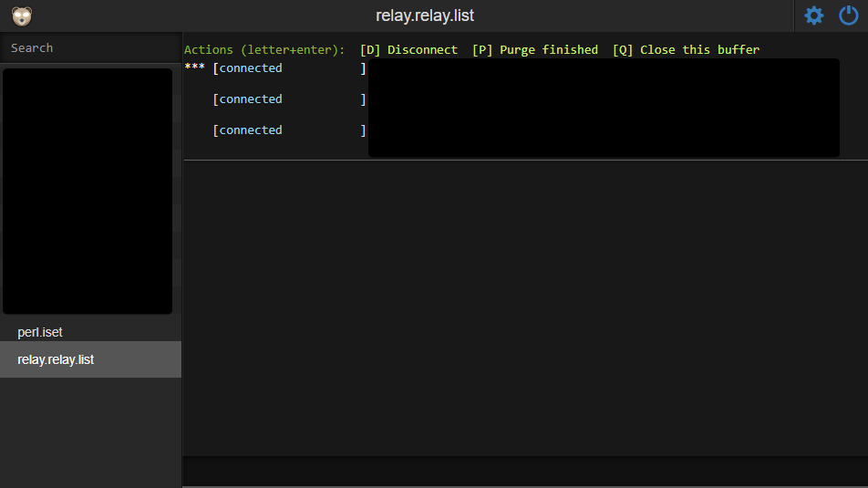This screenshot has width=868, height=488.
Task: Click the starred first connected entry
Action: click(275, 68)
